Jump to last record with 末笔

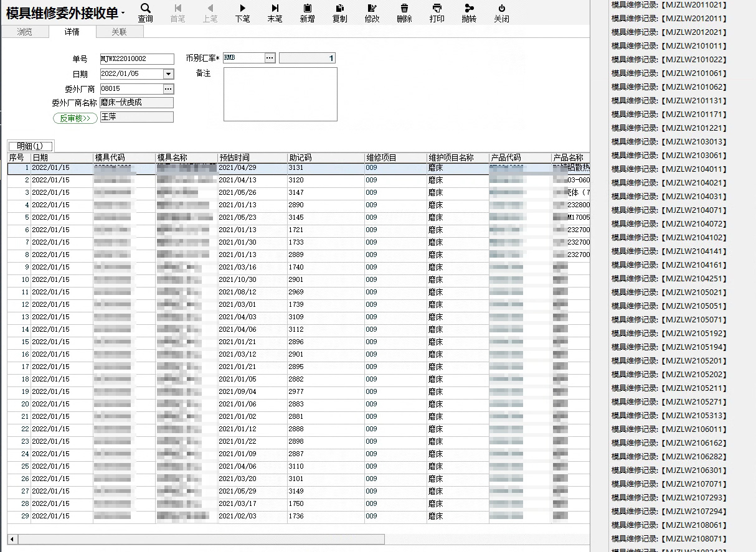pyautogui.click(x=275, y=13)
